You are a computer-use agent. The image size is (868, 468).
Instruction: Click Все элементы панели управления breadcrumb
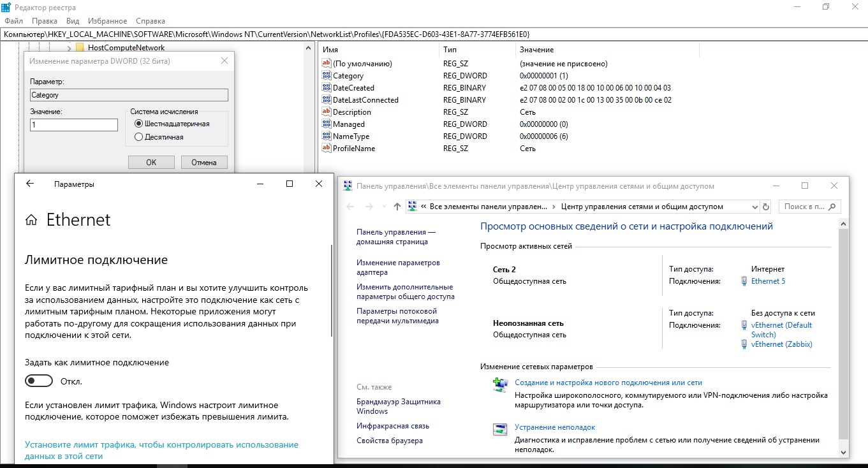(x=489, y=207)
